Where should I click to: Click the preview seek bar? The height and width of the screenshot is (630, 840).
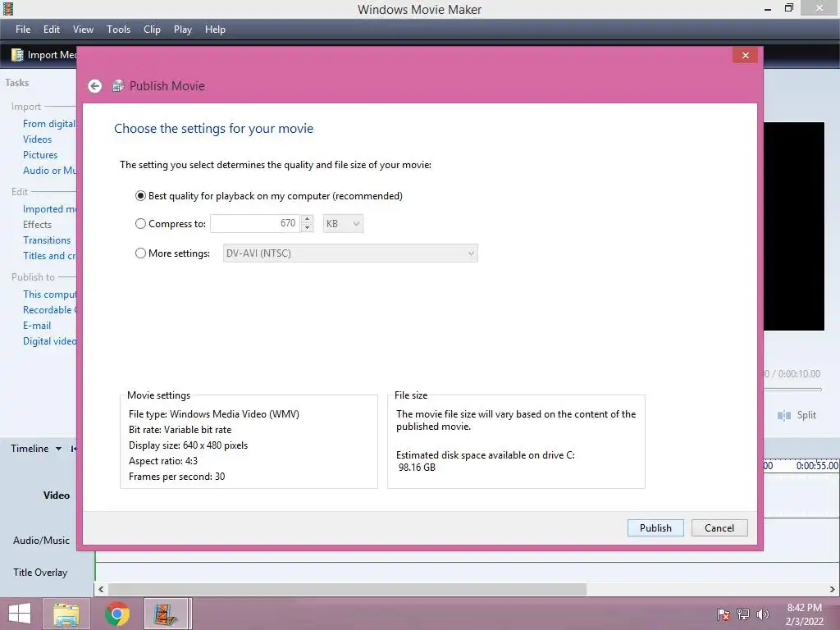[x=793, y=389]
